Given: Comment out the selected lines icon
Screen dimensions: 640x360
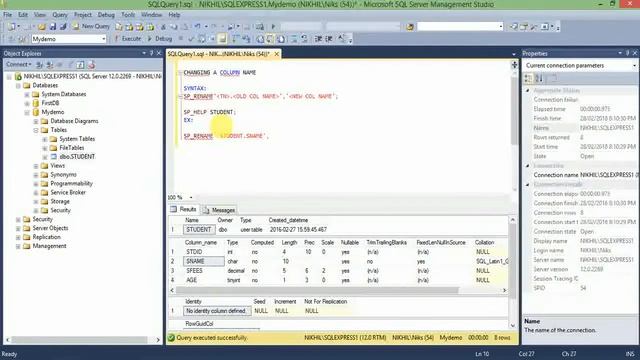Looking at the screenshot, I should [293, 39].
